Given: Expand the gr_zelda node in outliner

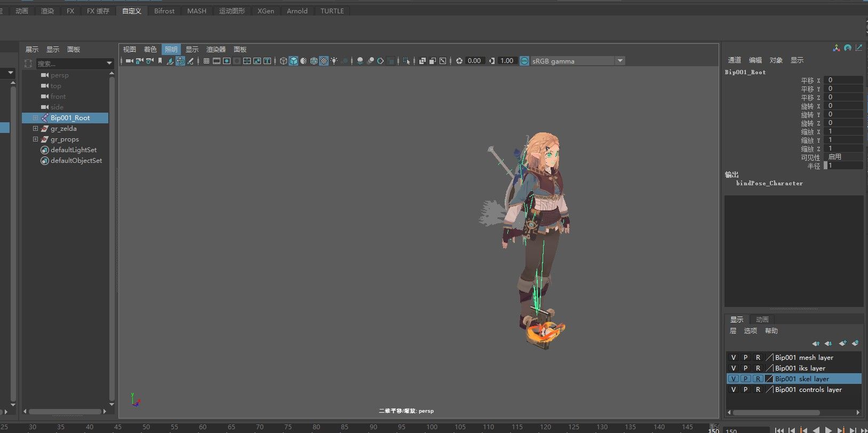Looking at the screenshot, I should pyautogui.click(x=35, y=129).
